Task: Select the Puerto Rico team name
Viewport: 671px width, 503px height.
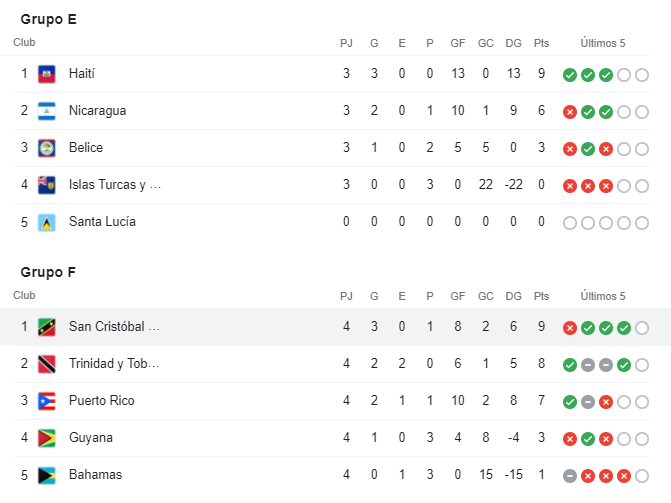Action: coord(101,401)
